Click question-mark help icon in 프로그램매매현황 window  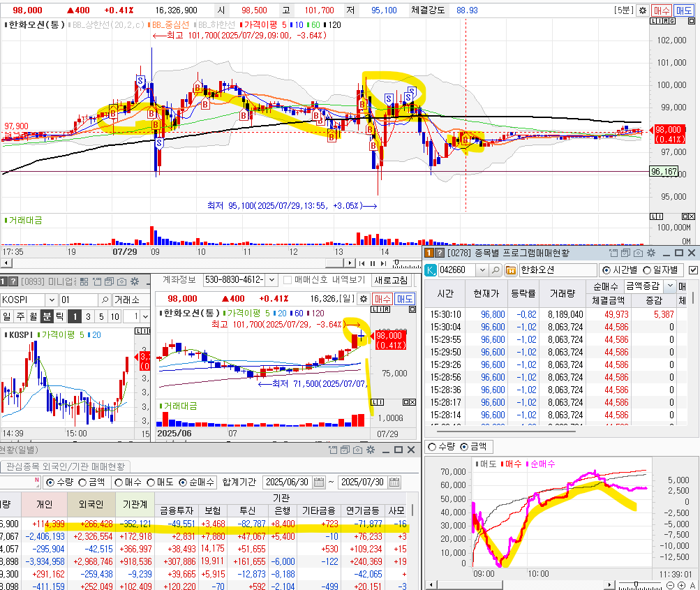pyautogui.click(x=440, y=253)
